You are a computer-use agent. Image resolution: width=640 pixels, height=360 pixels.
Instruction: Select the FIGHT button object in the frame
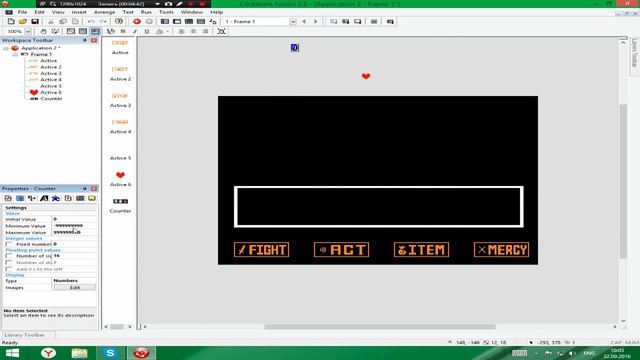262,250
